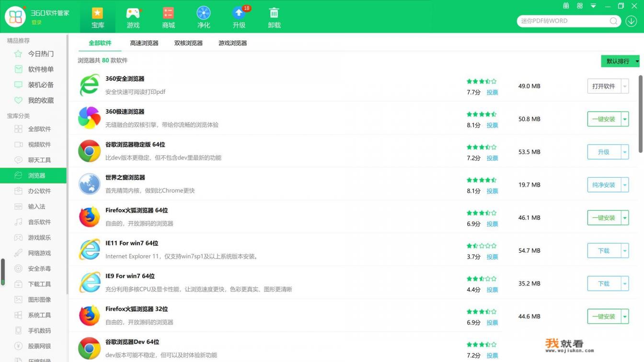Select the 净化 purify icon
Screen dimensions: 644x362
[x=203, y=13]
